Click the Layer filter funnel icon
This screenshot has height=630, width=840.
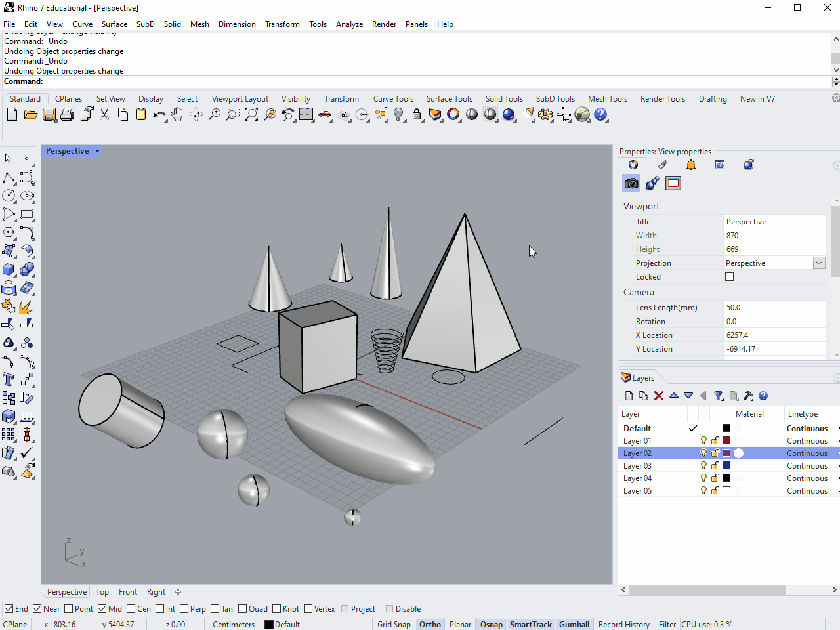[719, 396]
